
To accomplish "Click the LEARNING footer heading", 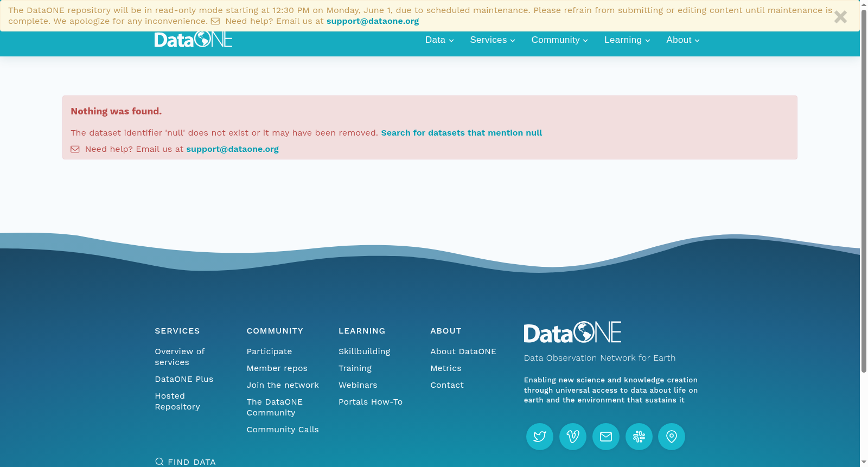I will click(362, 331).
